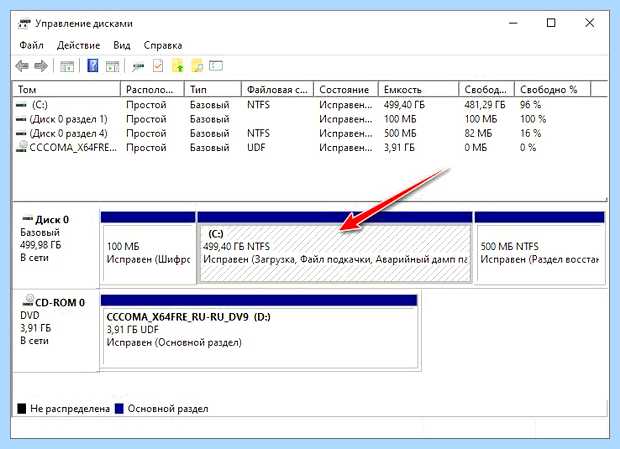Sort by the Файловая с... column header
This screenshot has height=449, width=620.
point(278,90)
